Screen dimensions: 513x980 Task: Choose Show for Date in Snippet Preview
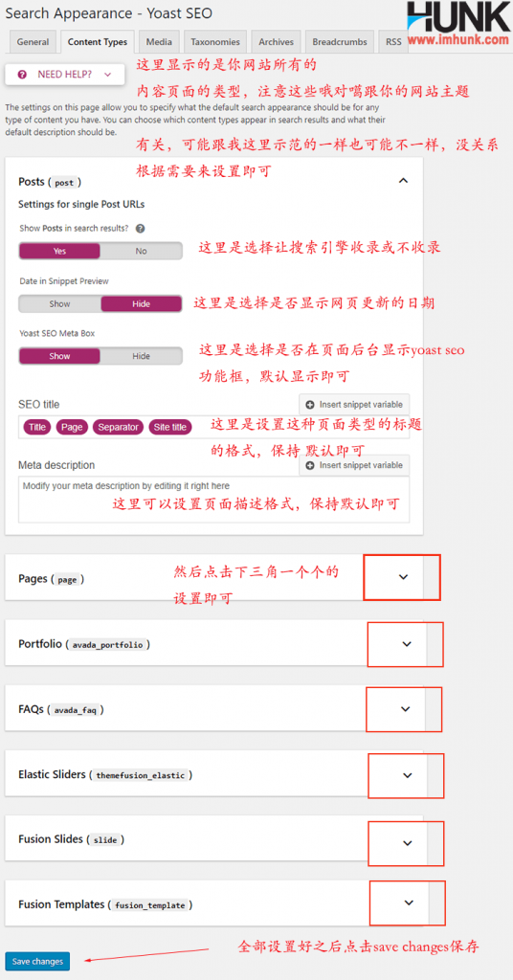[59, 303]
